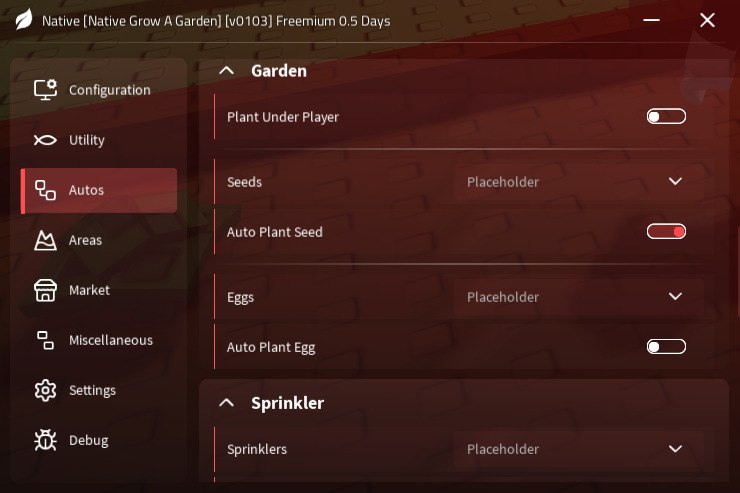The image size is (740, 493).
Task: Click the Configuration monitor-gear icon
Action: [45, 90]
